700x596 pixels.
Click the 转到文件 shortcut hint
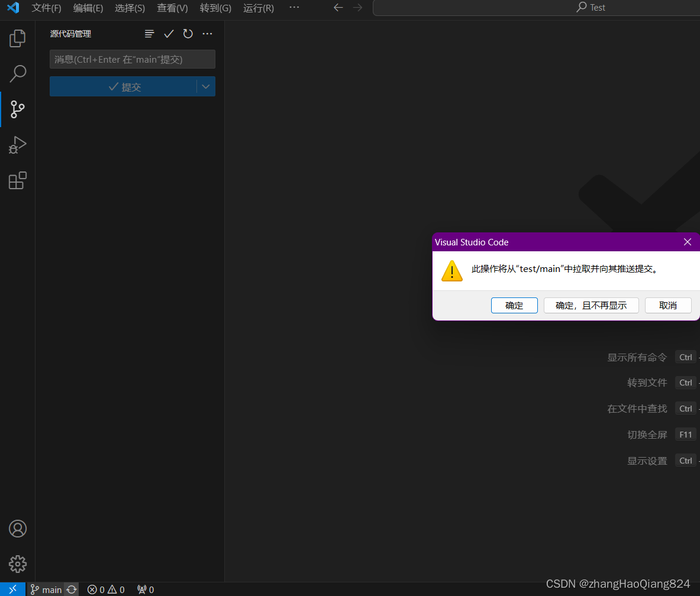647,383
